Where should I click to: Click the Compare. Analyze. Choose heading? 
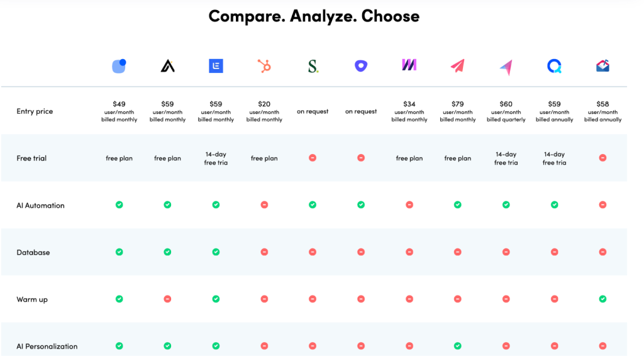click(x=314, y=16)
